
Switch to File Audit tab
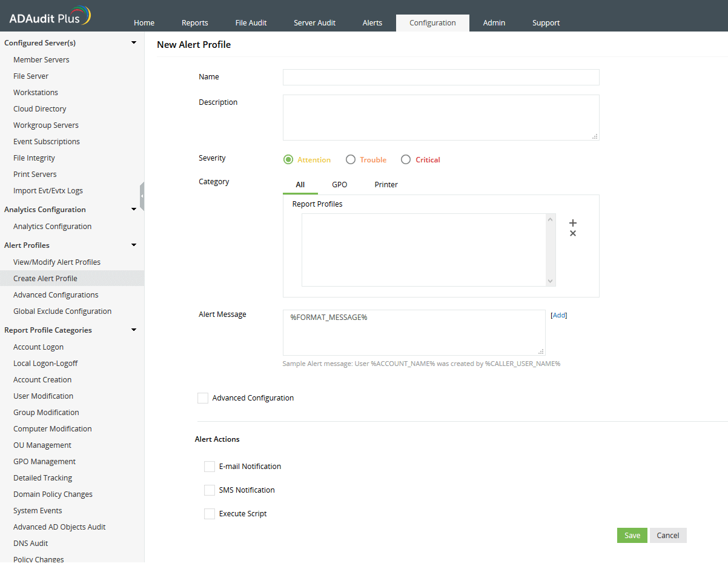(x=251, y=23)
